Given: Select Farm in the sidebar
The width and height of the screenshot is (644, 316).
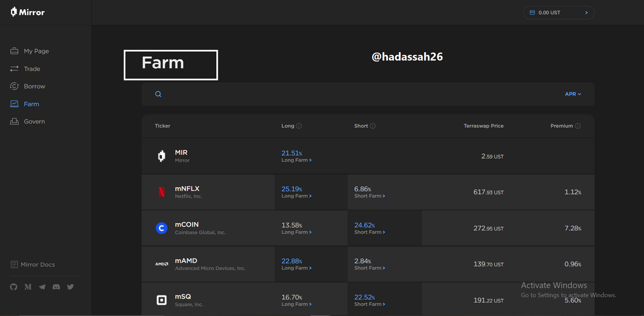Looking at the screenshot, I should pyautogui.click(x=31, y=104).
